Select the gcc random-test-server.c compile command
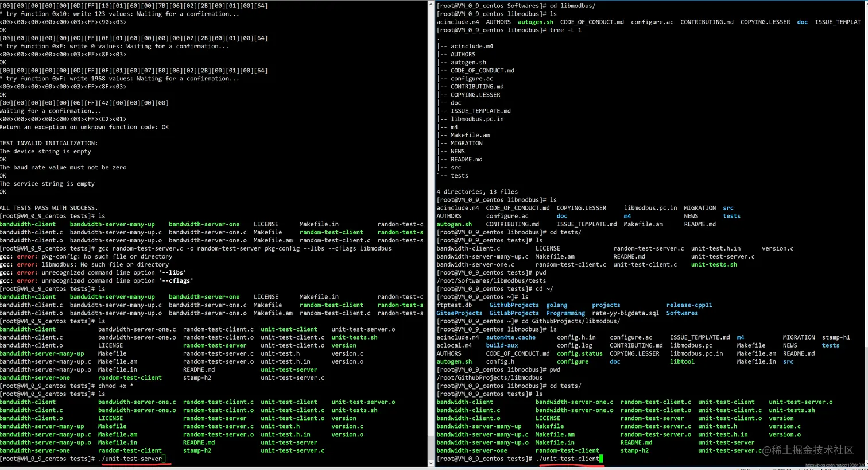Image resolution: width=868 pixels, height=470 pixels. click(x=245, y=249)
